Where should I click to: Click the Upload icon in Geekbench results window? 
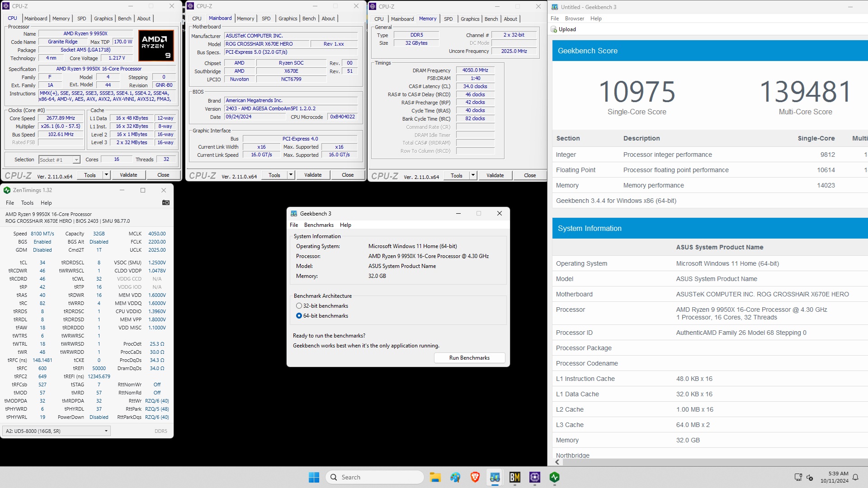[x=554, y=29]
